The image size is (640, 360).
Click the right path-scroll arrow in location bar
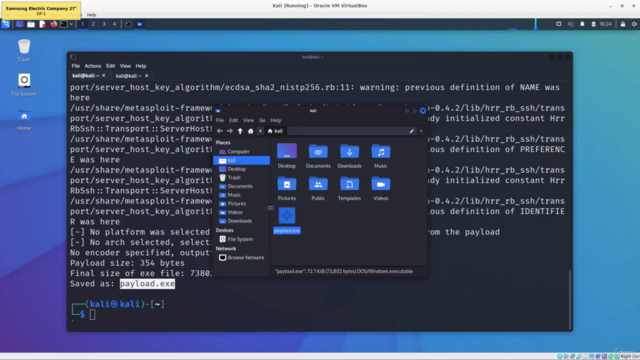coord(421,131)
